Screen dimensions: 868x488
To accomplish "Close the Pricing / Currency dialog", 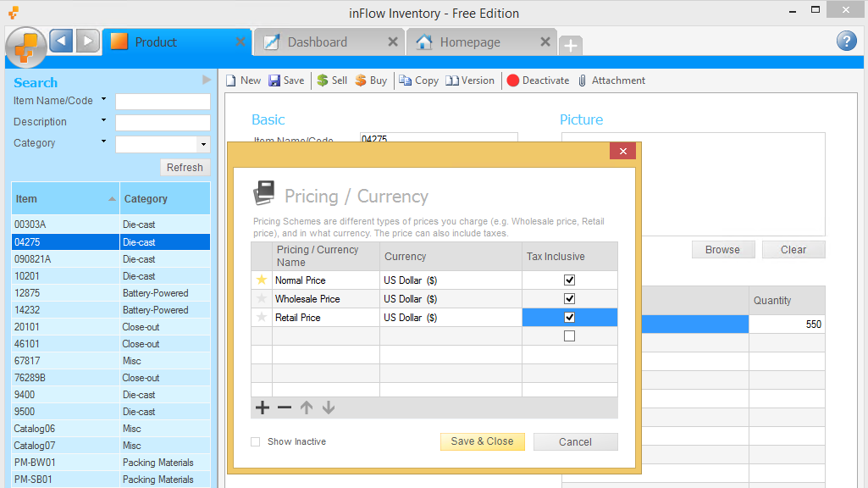I will click(x=622, y=151).
